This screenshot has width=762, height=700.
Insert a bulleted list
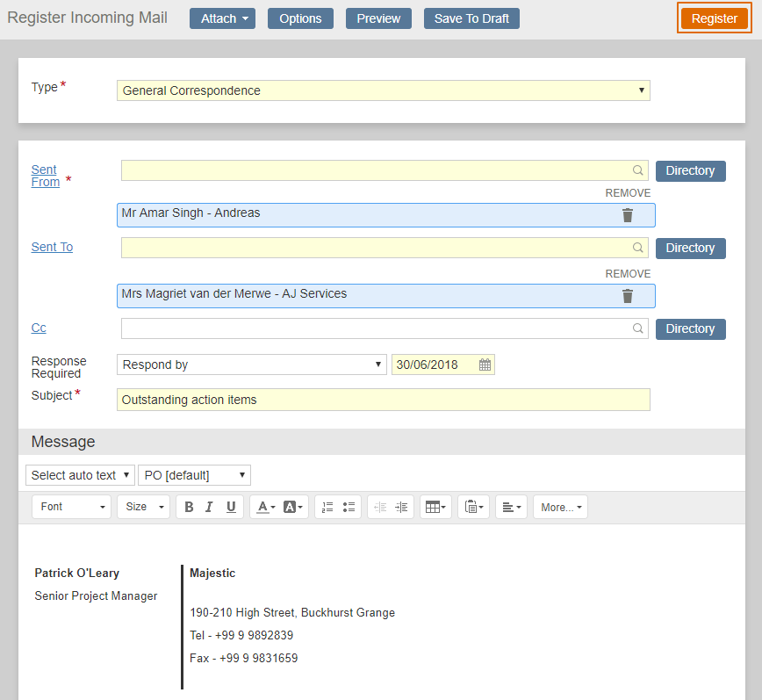pos(349,507)
